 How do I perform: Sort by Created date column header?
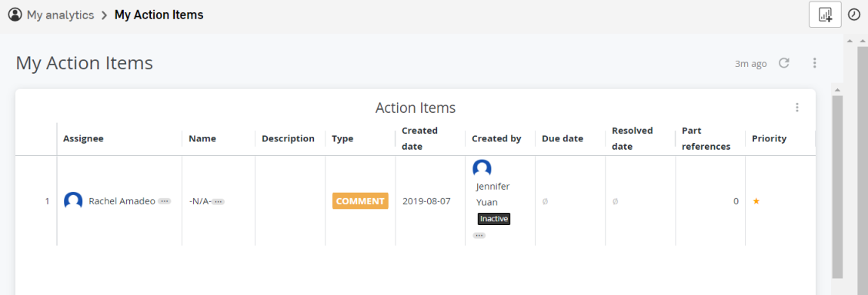(420, 138)
